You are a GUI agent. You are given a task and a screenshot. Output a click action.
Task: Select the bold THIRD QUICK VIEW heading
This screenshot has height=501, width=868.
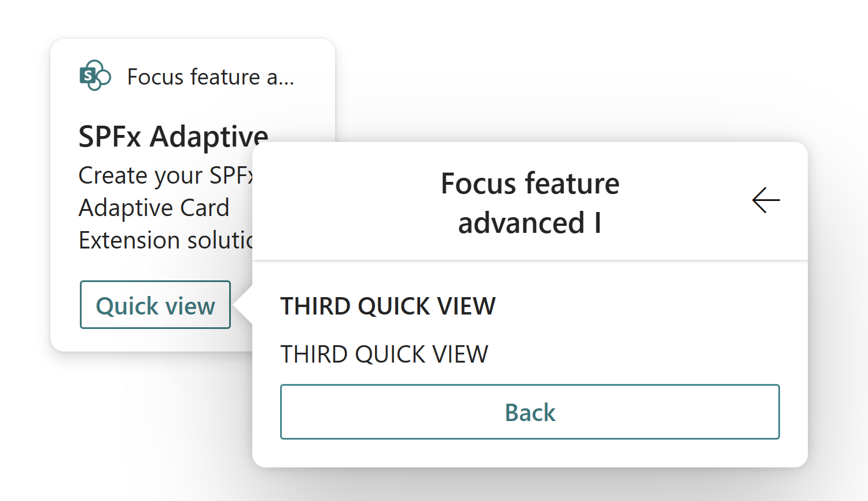[388, 306]
